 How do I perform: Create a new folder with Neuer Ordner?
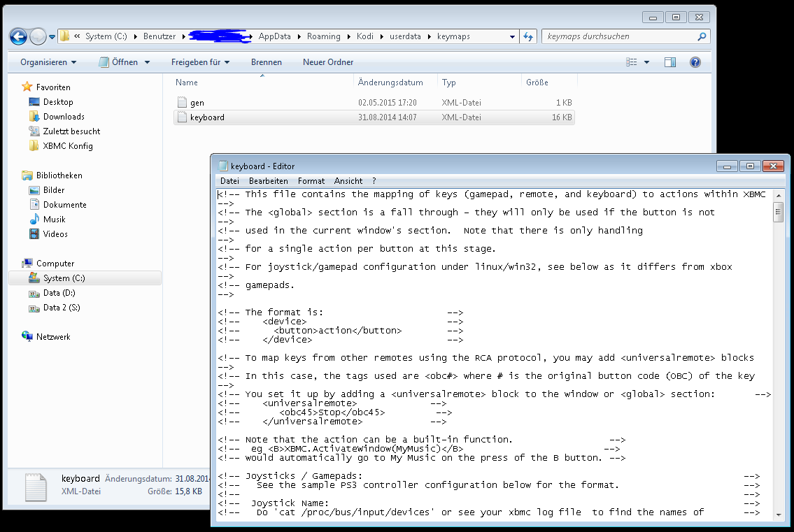pyautogui.click(x=328, y=62)
